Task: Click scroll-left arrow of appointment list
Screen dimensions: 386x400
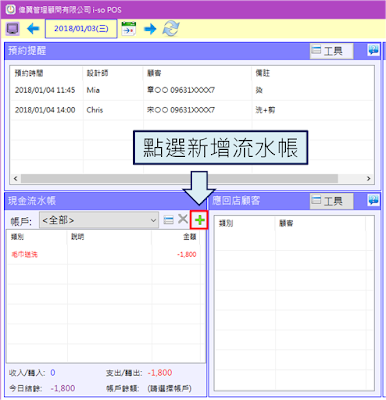Action: (x=15, y=179)
